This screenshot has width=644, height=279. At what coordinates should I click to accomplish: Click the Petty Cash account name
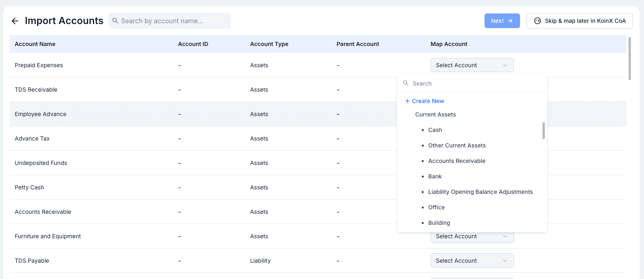point(29,187)
